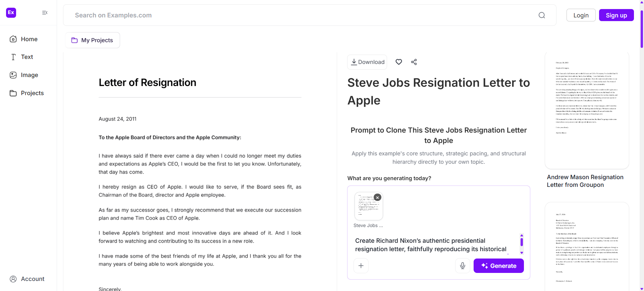
Task: Remove the attached Steve Jobs thumbnail
Action: tap(377, 198)
